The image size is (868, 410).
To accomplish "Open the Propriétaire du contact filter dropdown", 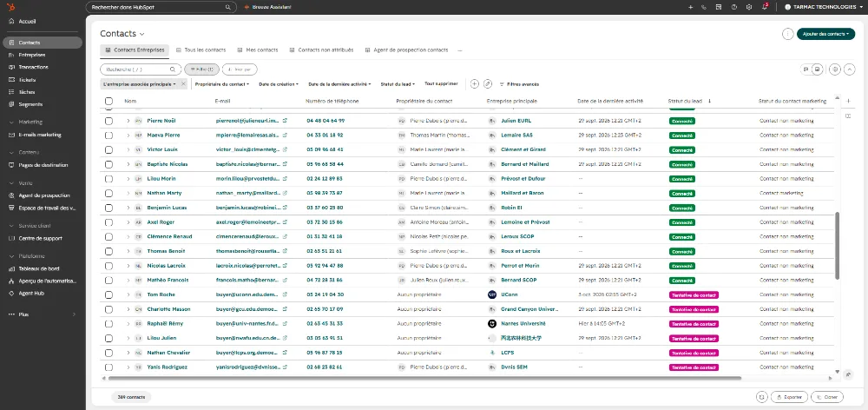I will point(222,84).
